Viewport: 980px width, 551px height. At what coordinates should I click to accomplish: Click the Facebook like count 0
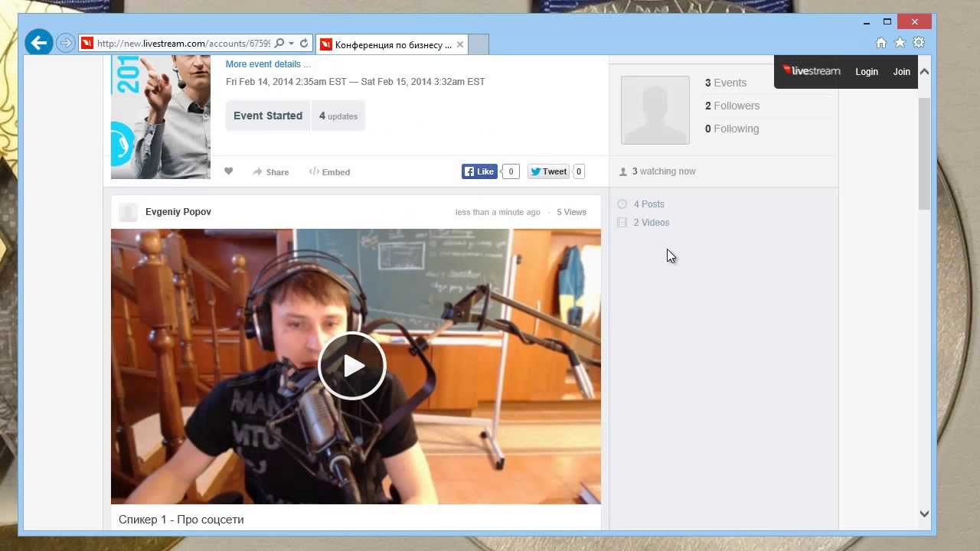pos(511,171)
